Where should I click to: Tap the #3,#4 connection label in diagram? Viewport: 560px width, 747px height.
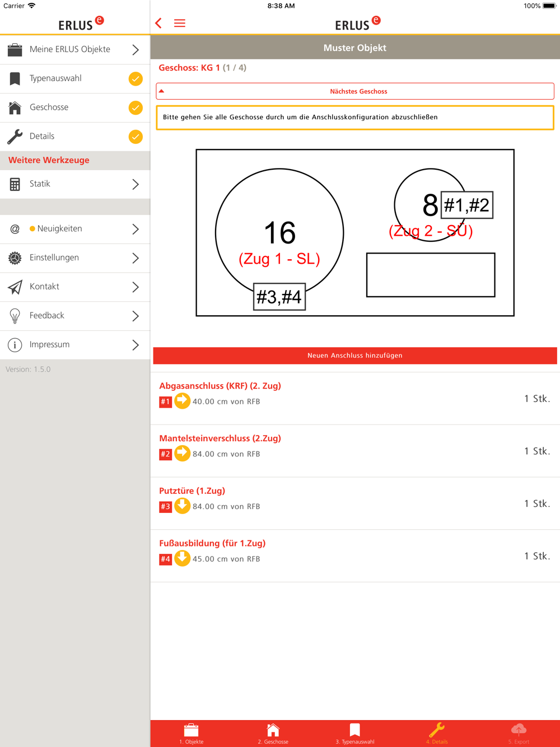click(279, 296)
